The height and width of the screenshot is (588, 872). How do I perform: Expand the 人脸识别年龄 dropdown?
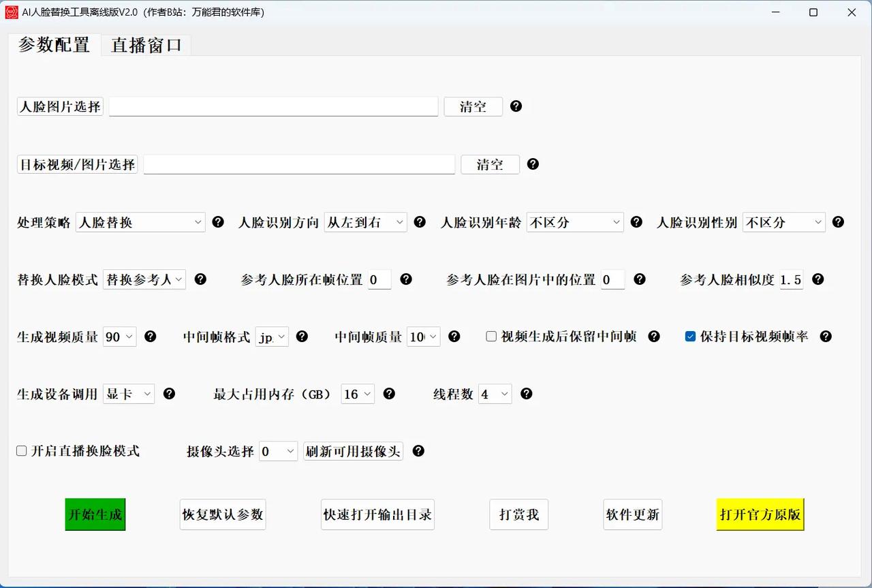575,222
